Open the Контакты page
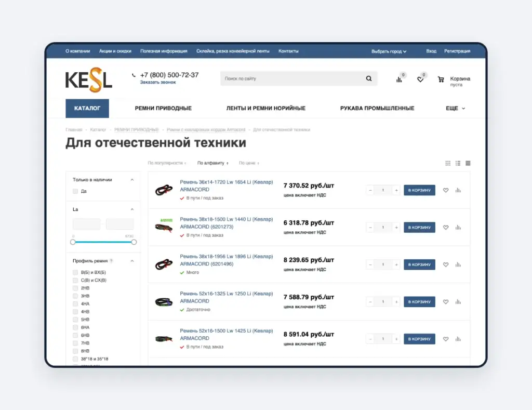Image resolution: width=532 pixels, height=410 pixels. pyautogui.click(x=288, y=51)
